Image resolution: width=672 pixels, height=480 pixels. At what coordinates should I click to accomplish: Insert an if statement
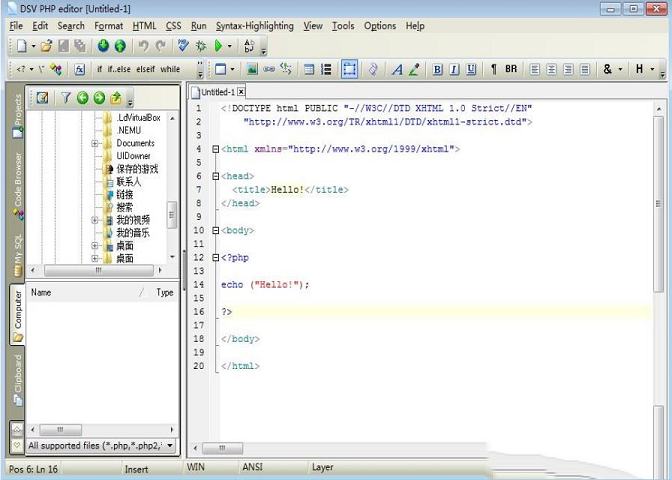click(99, 69)
